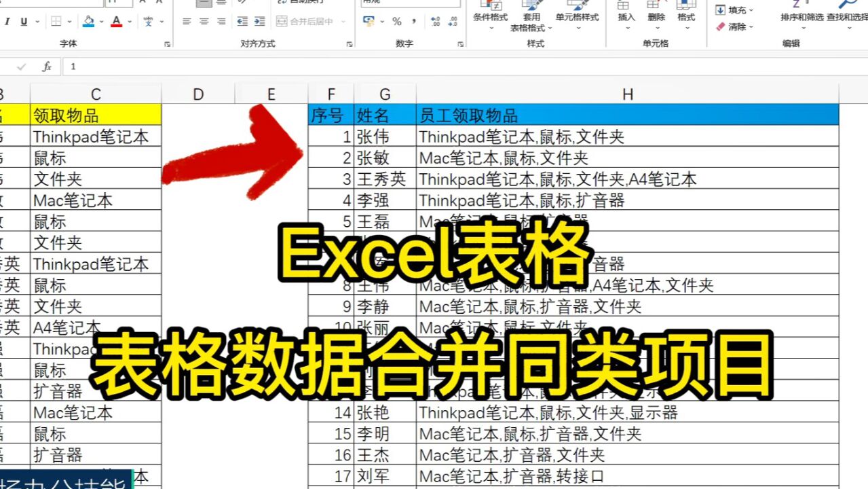Select the 员工领取物品 header cell

[628, 115]
